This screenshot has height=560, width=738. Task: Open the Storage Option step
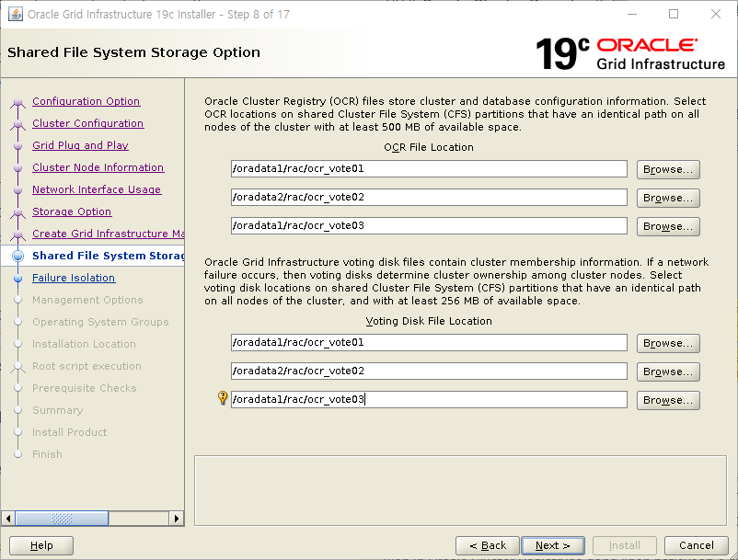click(72, 211)
